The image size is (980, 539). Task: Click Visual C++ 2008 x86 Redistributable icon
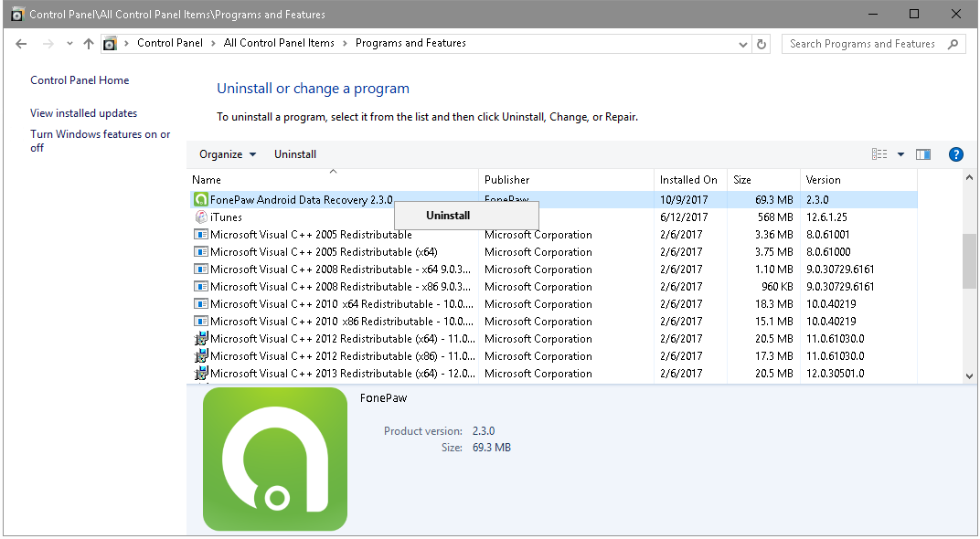[200, 287]
